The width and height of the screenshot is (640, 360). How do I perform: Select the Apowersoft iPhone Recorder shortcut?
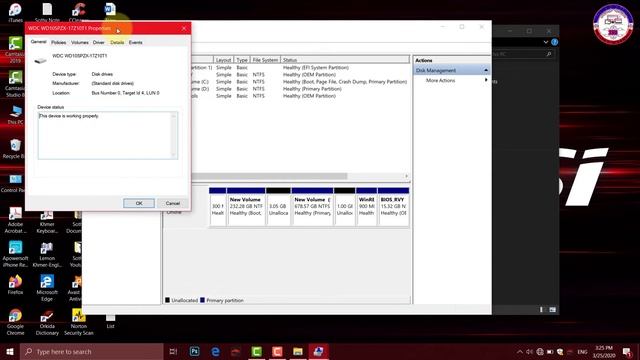click(x=15, y=254)
